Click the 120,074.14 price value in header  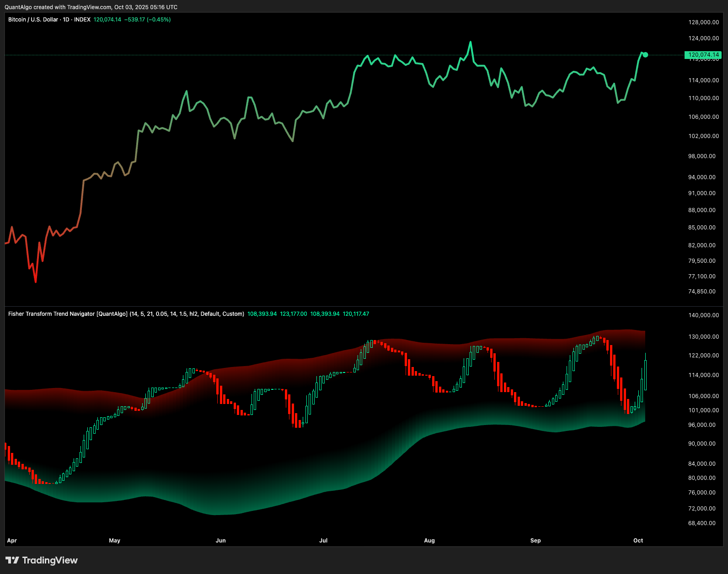pyautogui.click(x=107, y=20)
